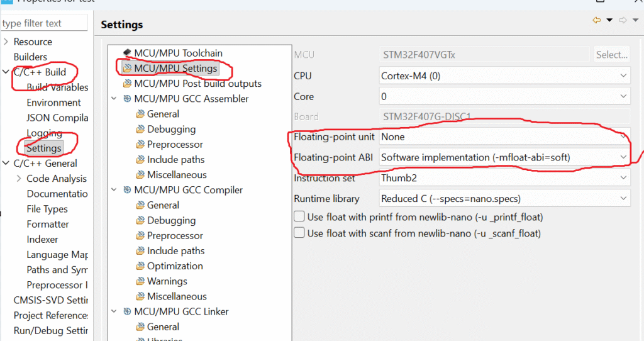
Task: Select Language Mappings in the tree
Action: click(57, 254)
